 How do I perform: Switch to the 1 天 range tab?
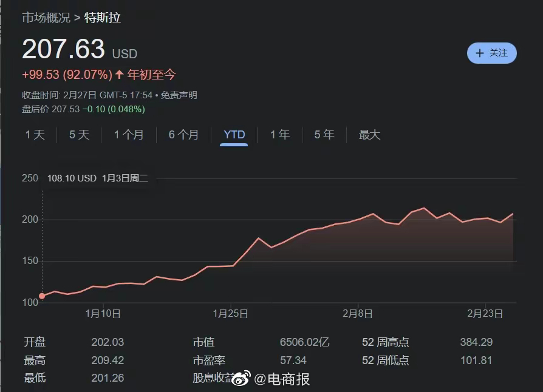pyautogui.click(x=35, y=135)
